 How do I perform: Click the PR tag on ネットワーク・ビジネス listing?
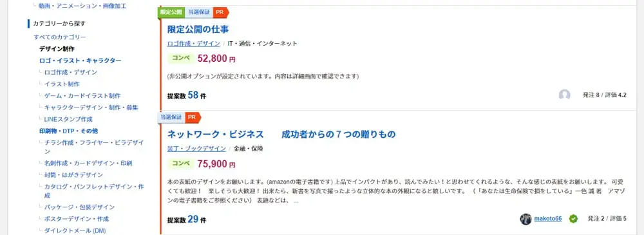coord(193,117)
